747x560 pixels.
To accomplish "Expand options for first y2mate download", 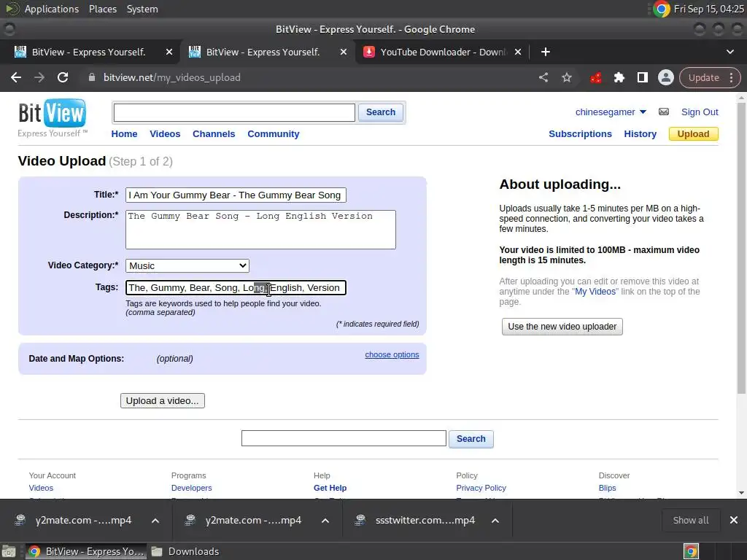I will coord(155,521).
